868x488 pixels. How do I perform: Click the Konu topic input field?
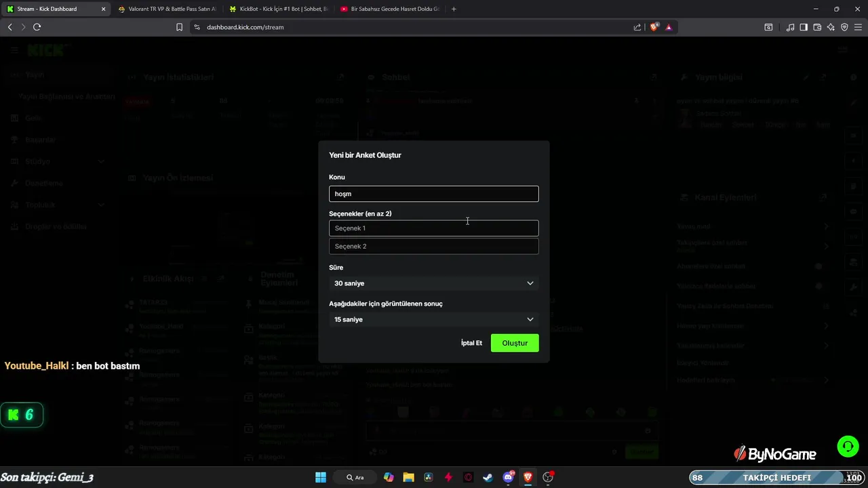pos(434,194)
